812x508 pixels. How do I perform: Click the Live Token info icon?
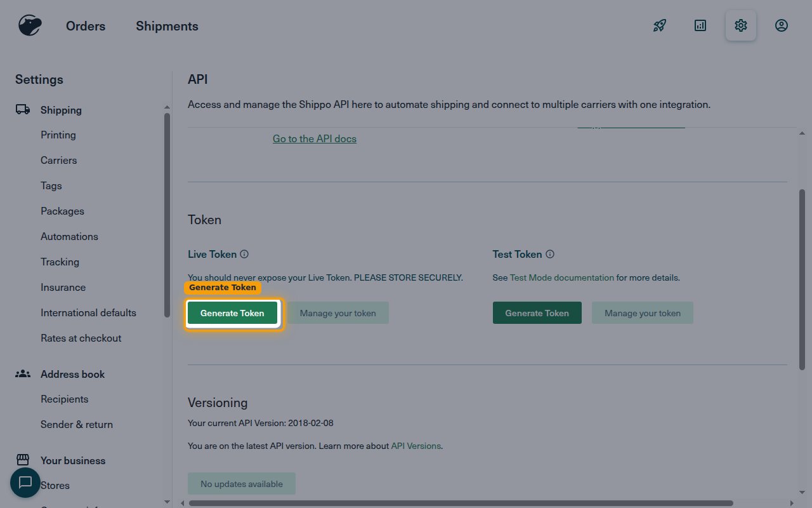pyautogui.click(x=244, y=254)
